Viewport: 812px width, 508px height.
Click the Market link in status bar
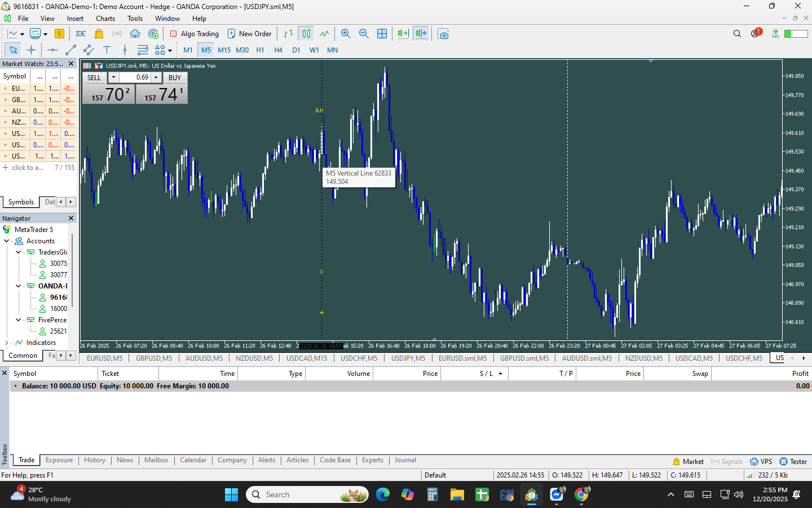coord(688,461)
